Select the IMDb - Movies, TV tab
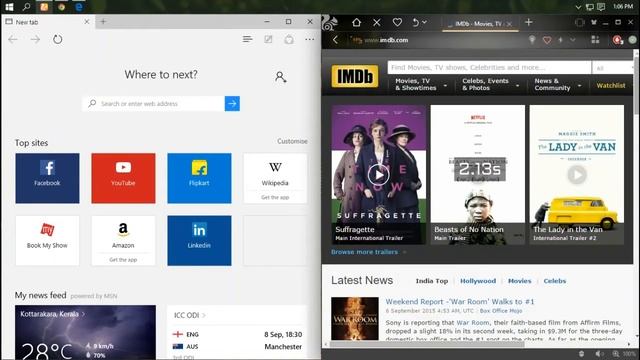The image size is (640, 360). pos(479,24)
